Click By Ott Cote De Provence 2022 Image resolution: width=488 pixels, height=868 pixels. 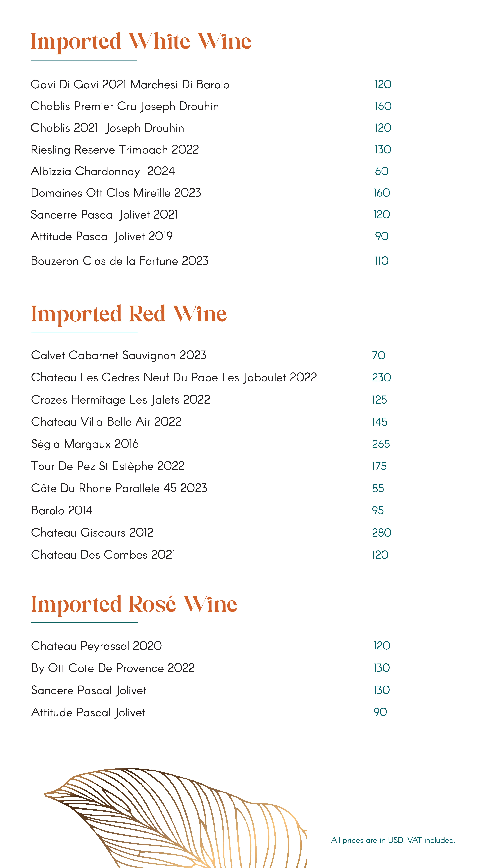pos(113,668)
